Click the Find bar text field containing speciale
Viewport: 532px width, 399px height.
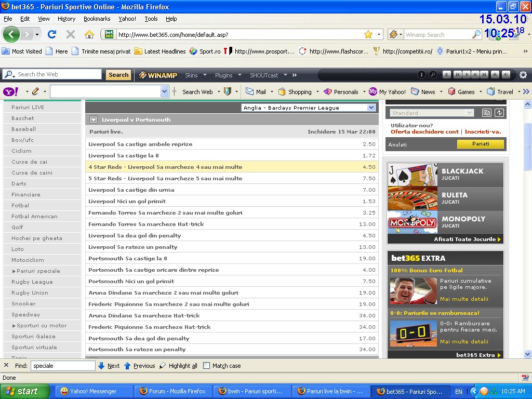point(63,366)
